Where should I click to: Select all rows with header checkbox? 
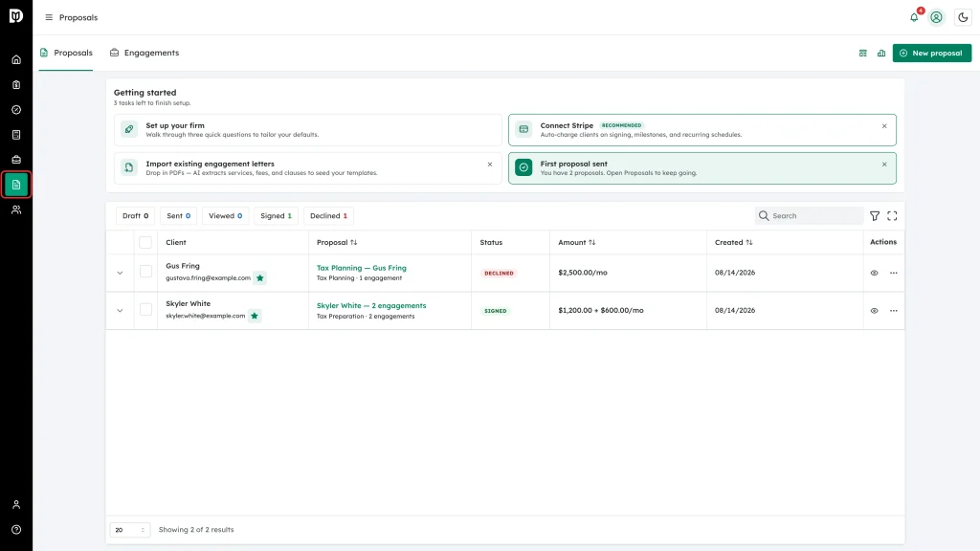(145, 242)
